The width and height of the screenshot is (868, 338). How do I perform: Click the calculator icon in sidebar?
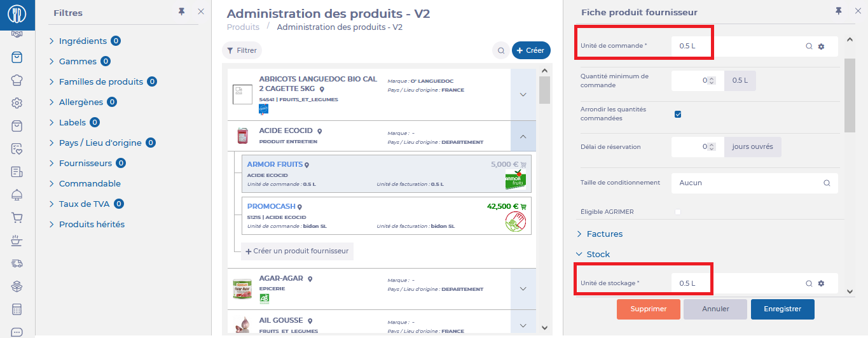[17, 309]
